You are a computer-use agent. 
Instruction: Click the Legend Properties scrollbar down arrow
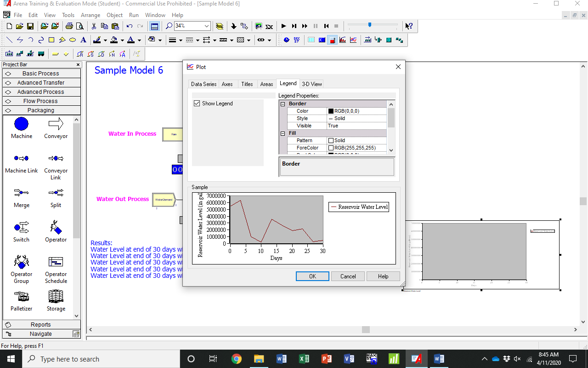click(391, 150)
